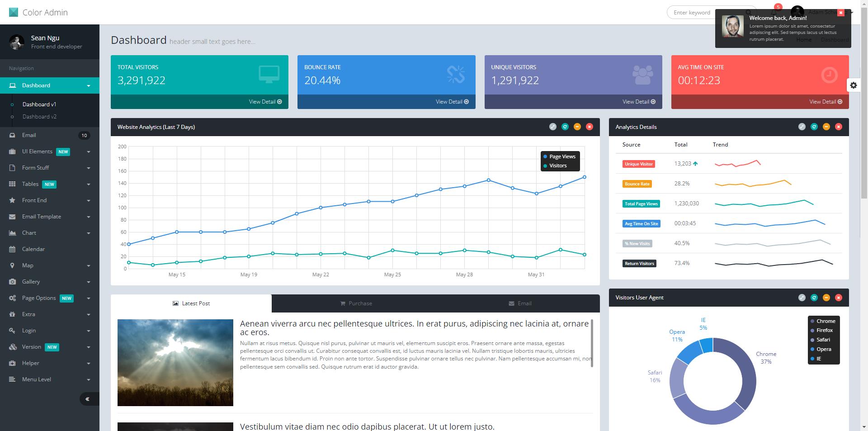The width and height of the screenshot is (868, 431).
Task: Click the Opera 11% donut segment
Action: [x=689, y=352]
